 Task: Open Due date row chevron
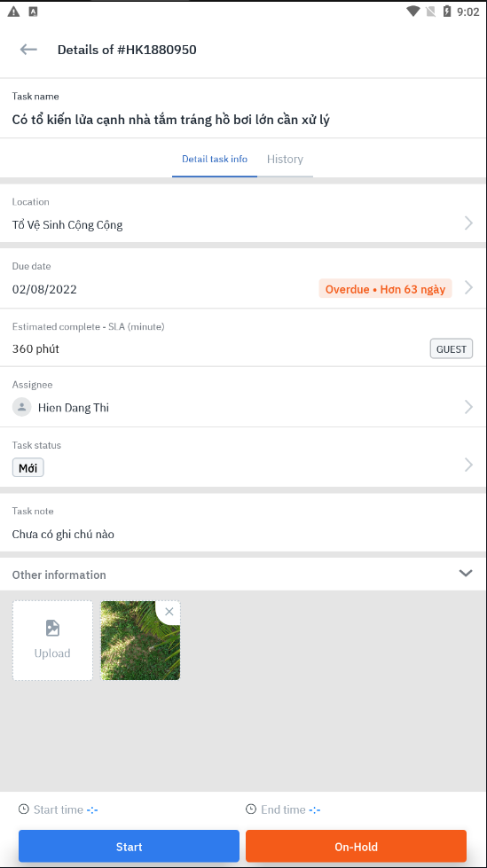(x=468, y=288)
